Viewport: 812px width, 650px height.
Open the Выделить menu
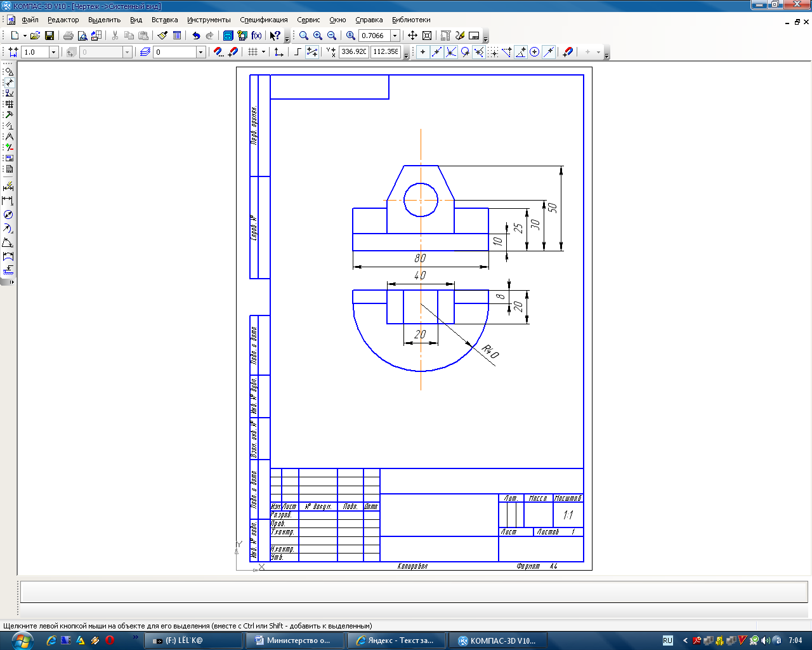point(104,20)
